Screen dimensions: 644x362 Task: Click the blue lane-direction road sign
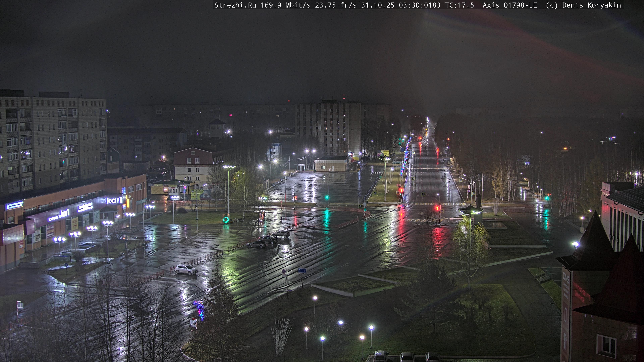click(x=302, y=270)
